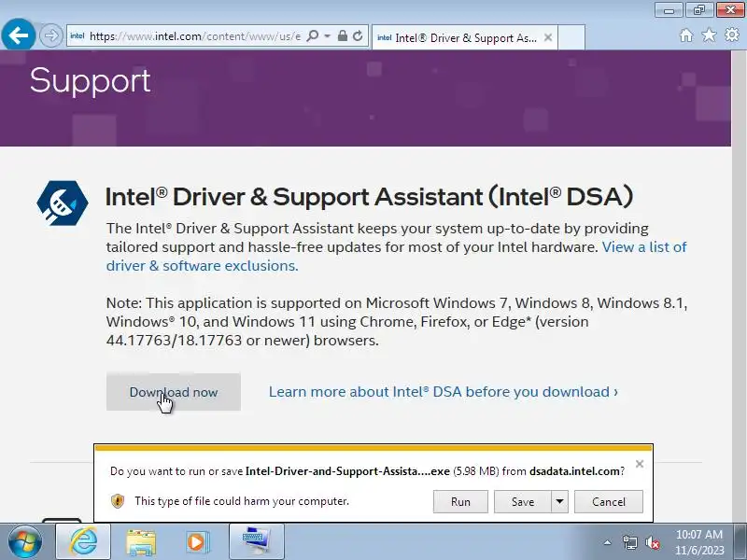Click the Intel Driver & Support Assistant heading
This screenshot has width=747, height=560.
coord(369,197)
